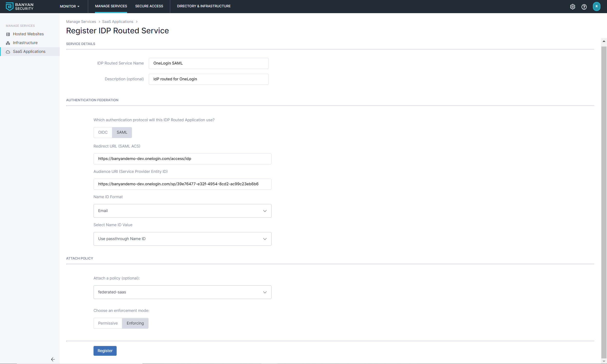Click SaaS Applications cloud icon

pyautogui.click(x=8, y=52)
